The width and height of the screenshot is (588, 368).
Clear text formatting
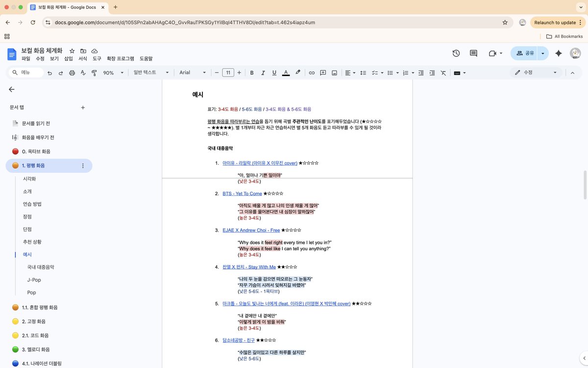443,73
